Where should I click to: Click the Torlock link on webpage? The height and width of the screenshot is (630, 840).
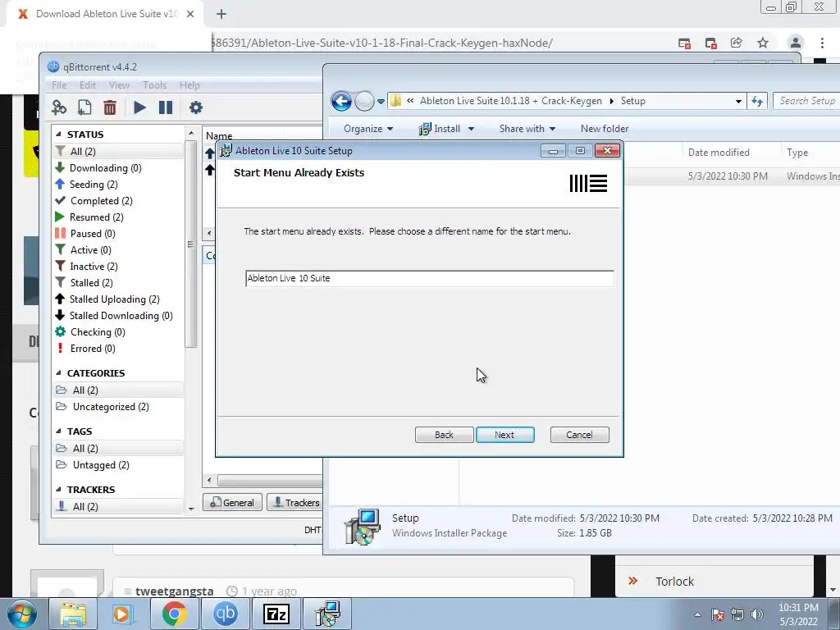[674, 582]
